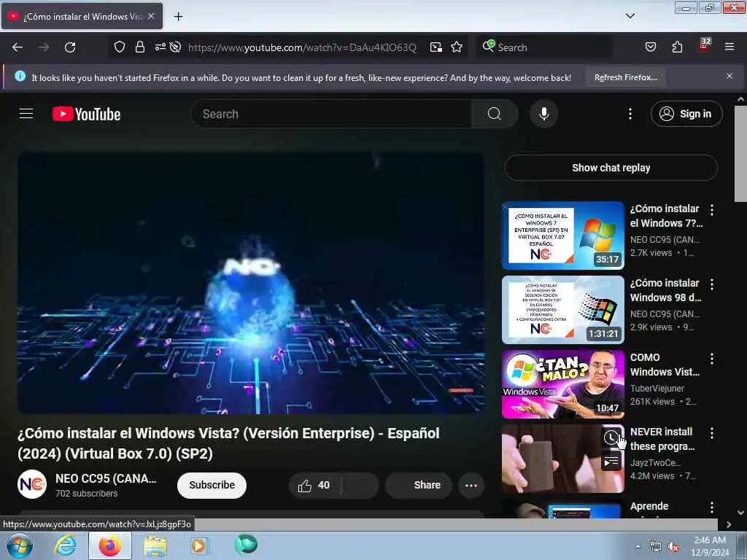The image size is (747, 560).
Task: Click the YouTube search input field
Action: [x=332, y=114]
